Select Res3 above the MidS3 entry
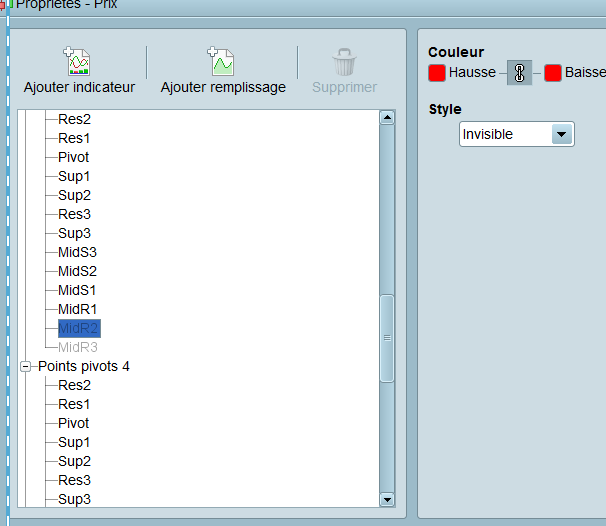606x526 pixels. (74, 214)
